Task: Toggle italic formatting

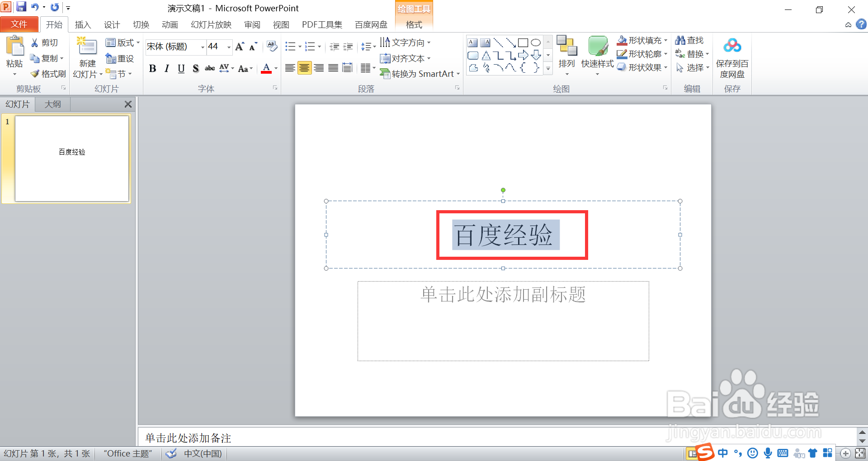Action: pos(166,68)
